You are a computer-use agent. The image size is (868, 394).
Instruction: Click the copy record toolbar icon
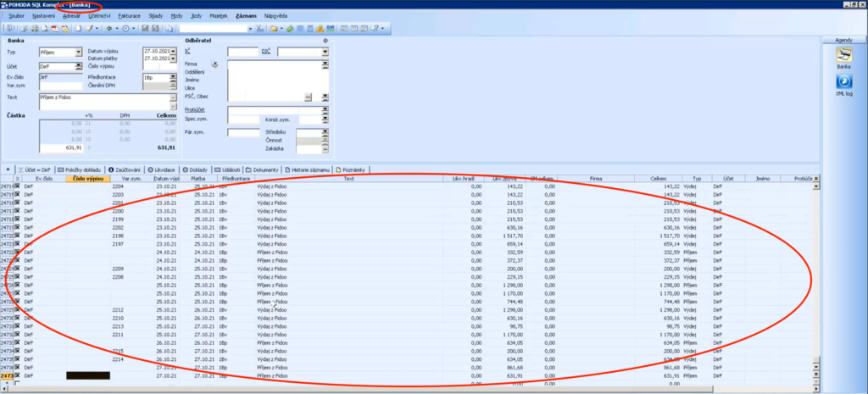[x=169, y=28]
